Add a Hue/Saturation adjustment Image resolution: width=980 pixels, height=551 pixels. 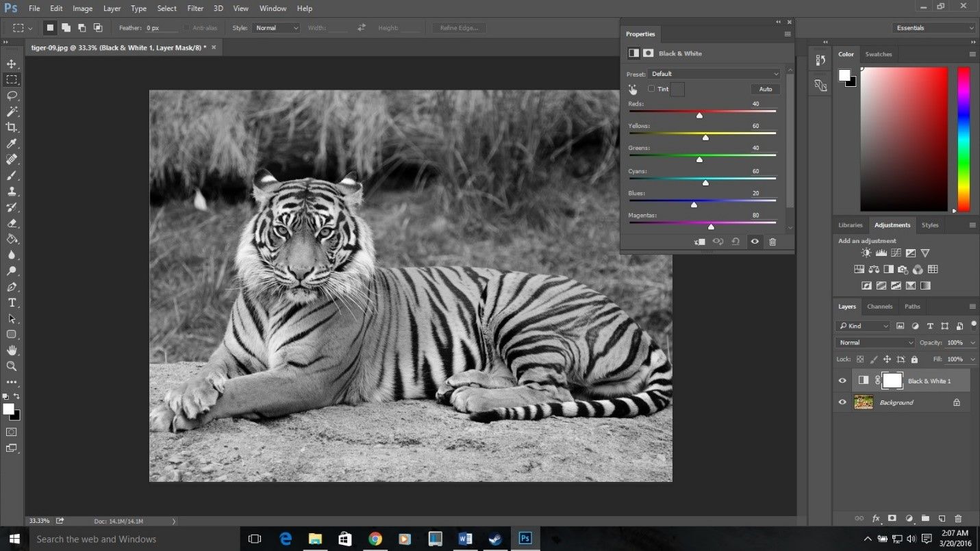(859, 269)
